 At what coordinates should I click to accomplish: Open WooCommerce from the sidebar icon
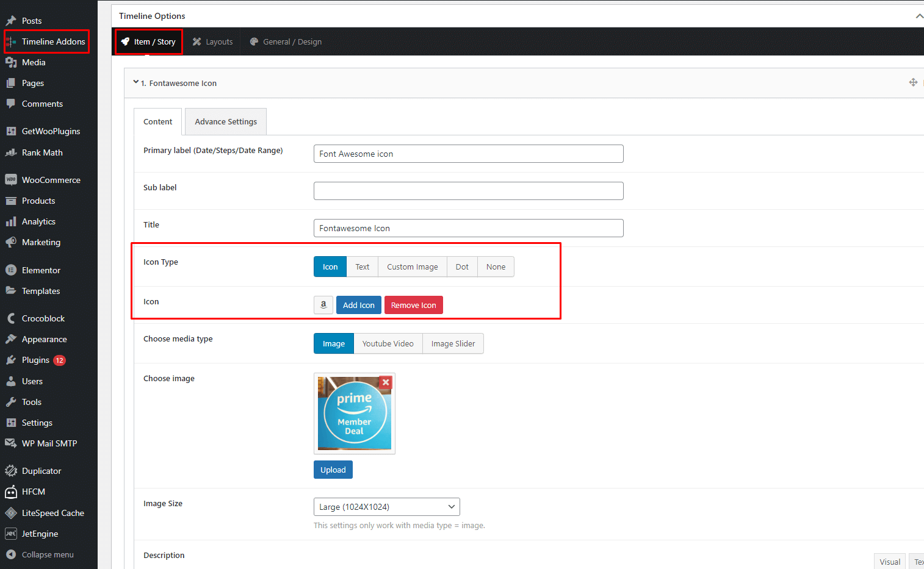(10, 180)
